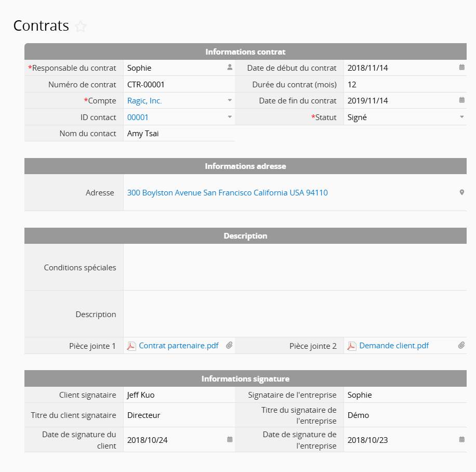
Task: Click the Conditions spéciales text area
Action: click(295, 268)
